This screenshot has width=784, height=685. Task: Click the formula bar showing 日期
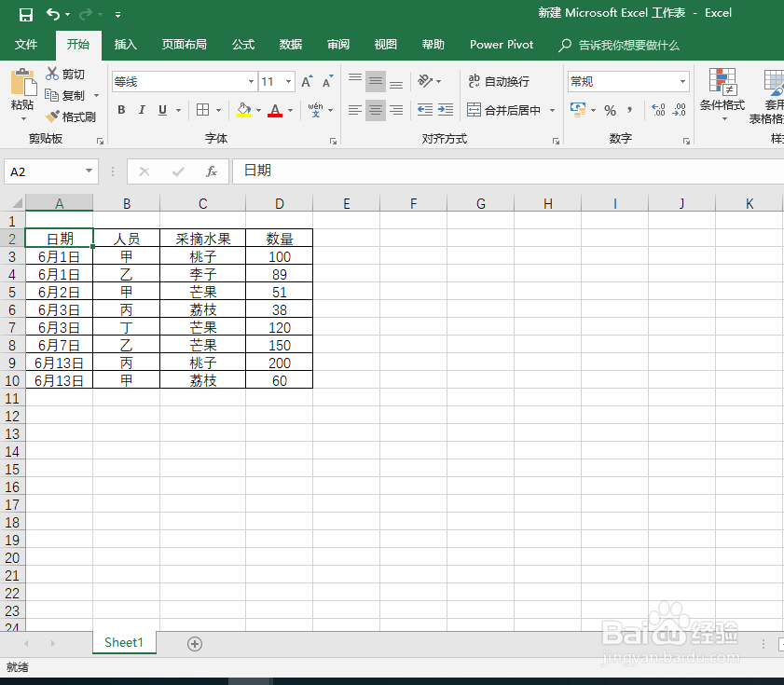click(508, 171)
